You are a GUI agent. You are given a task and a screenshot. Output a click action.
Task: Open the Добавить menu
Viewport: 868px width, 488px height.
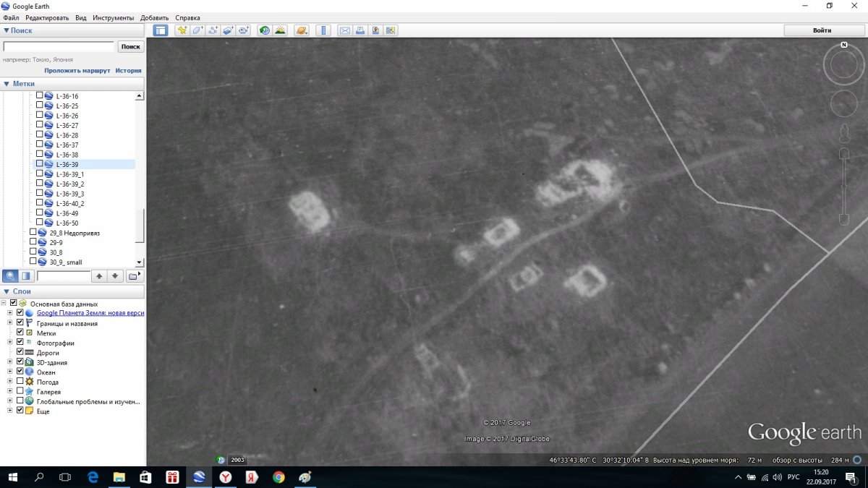pos(154,17)
